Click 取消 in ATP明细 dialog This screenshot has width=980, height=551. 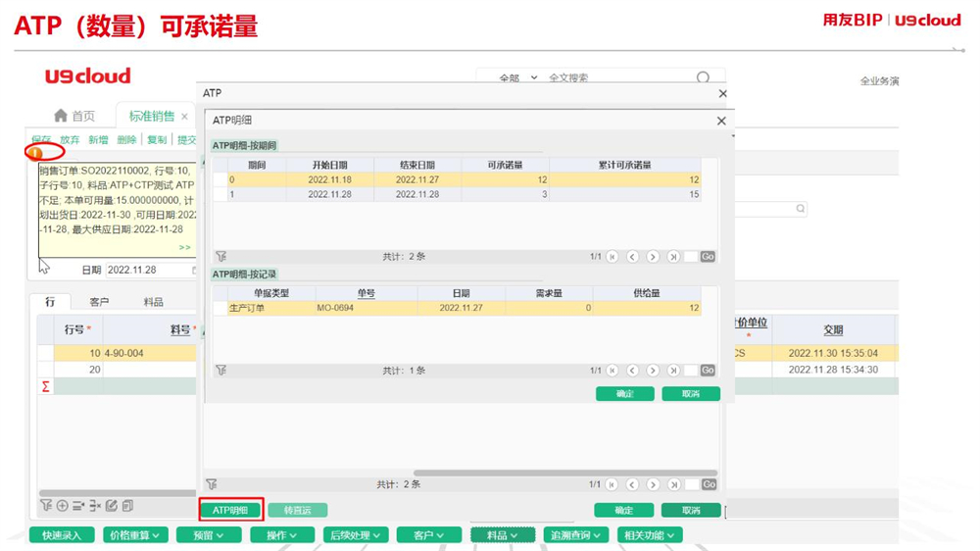tap(691, 393)
